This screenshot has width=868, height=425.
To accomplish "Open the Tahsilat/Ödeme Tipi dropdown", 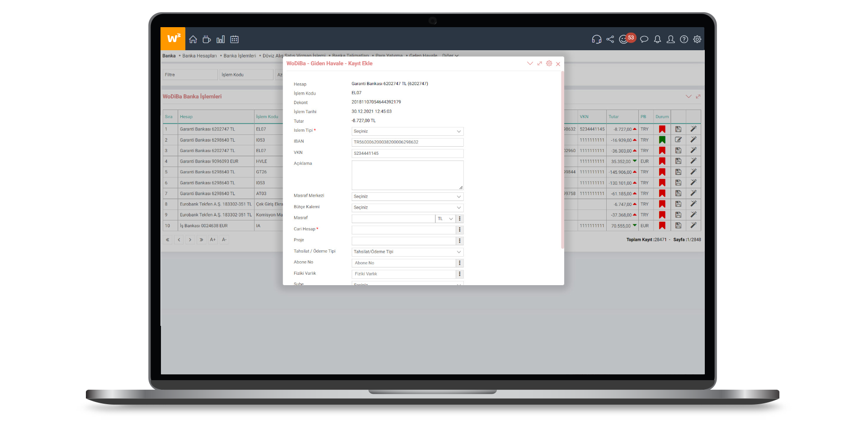I will pos(407,252).
